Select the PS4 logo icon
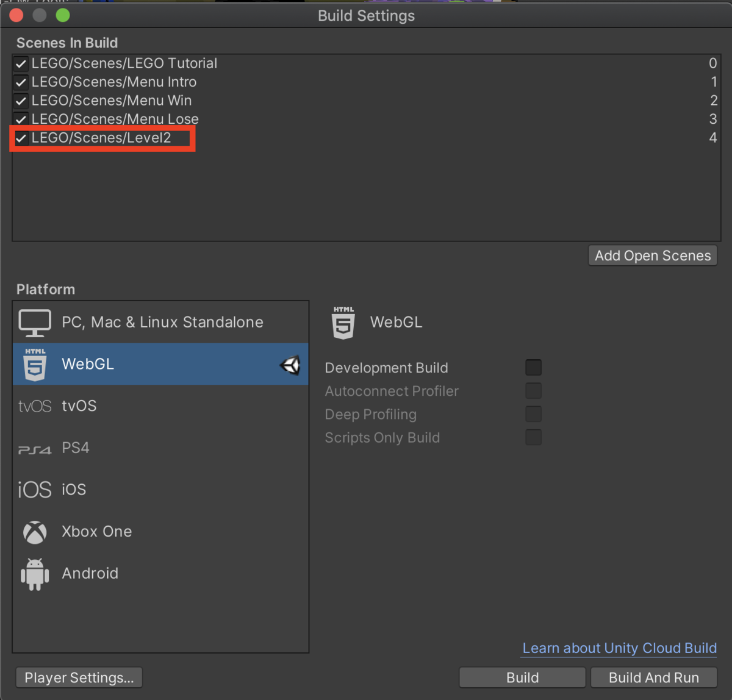This screenshot has height=700, width=732. (x=35, y=449)
